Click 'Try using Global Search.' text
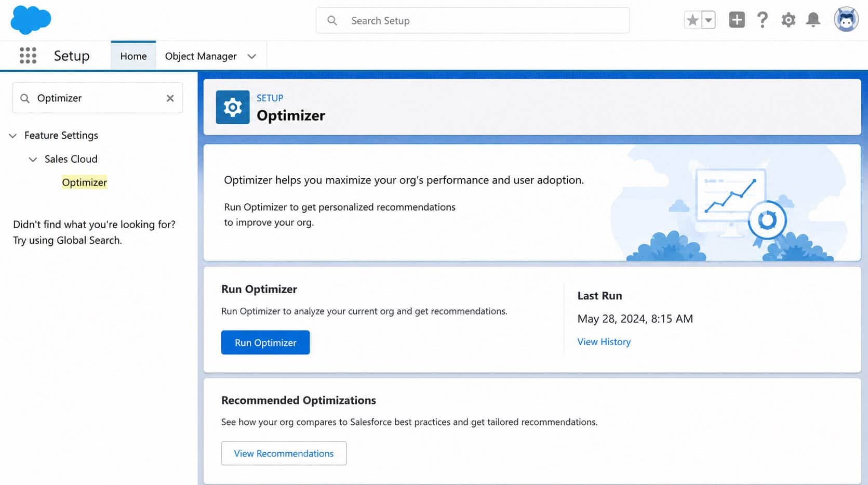 (68, 240)
